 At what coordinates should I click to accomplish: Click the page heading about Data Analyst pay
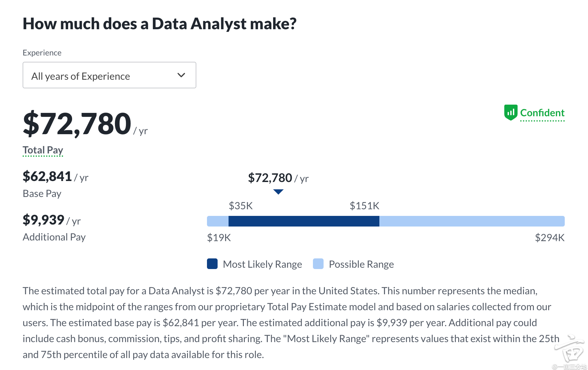tap(159, 24)
